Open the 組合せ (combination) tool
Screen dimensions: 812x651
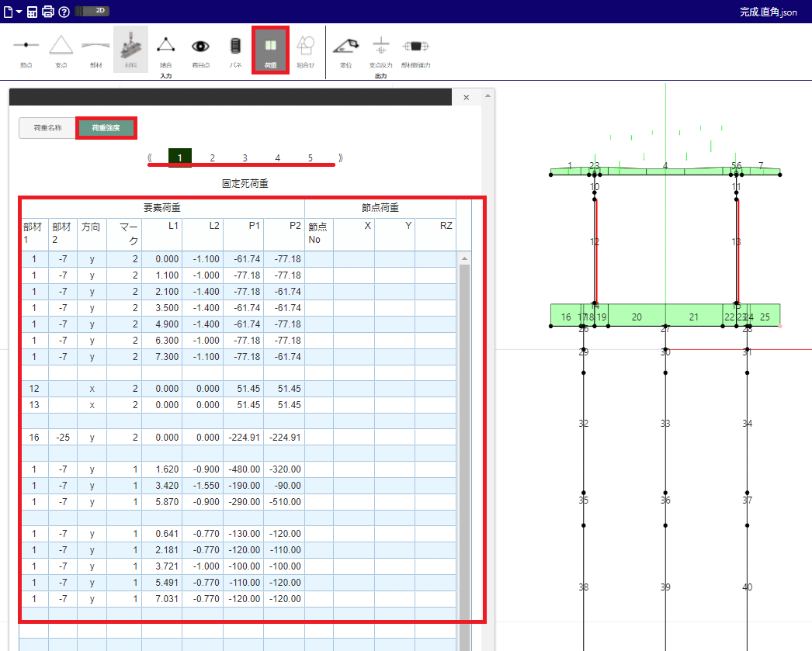pyautogui.click(x=306, y=50)
